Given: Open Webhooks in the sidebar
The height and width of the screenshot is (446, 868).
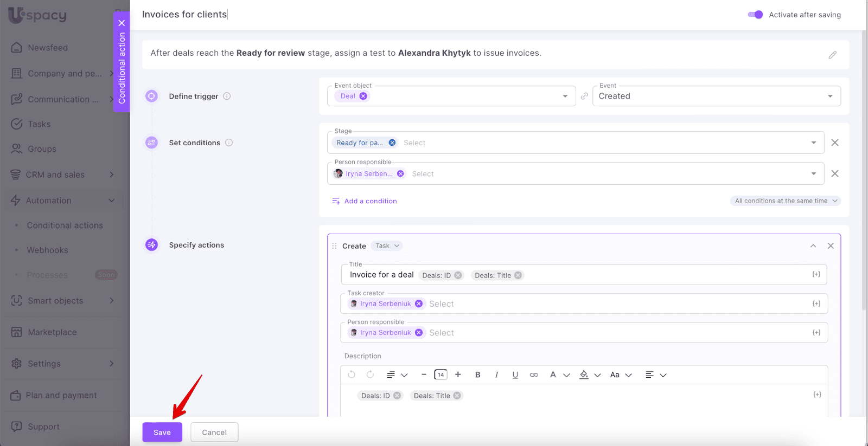Looking at the screenshot, I should tap(47, 250).
